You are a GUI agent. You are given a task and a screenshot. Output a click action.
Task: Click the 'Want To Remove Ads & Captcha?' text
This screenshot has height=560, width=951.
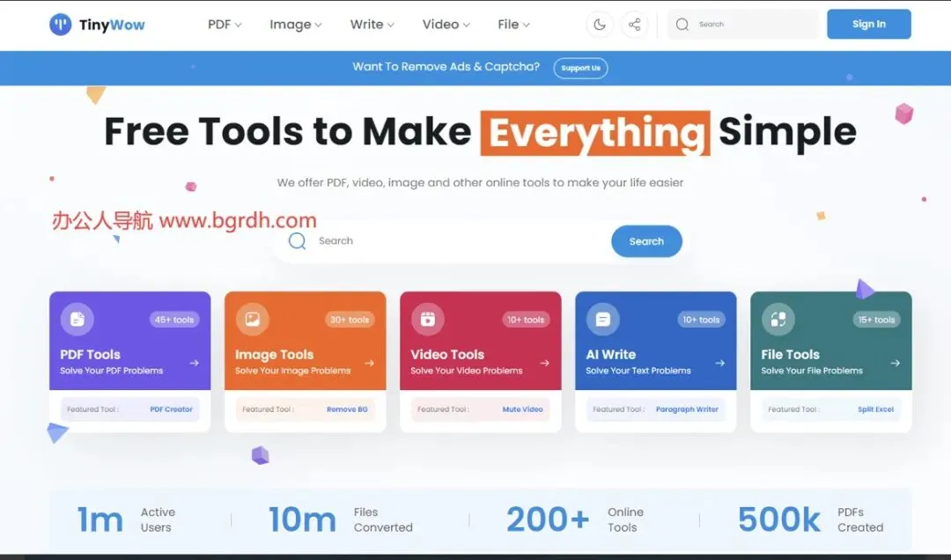pos(446,67)
